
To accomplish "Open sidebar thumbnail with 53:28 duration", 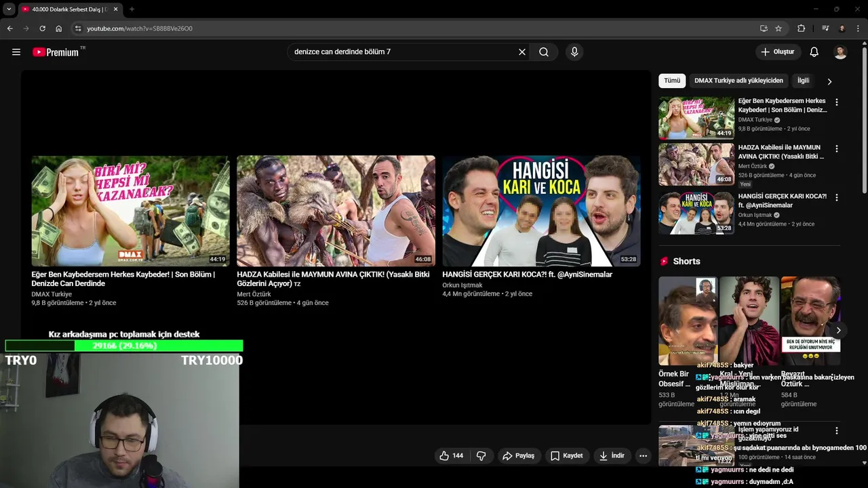I will pyautogui.click(x=696, y=213).
